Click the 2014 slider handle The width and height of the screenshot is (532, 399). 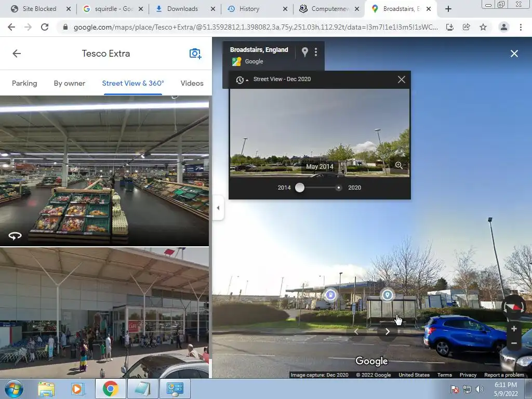point(300,188)
